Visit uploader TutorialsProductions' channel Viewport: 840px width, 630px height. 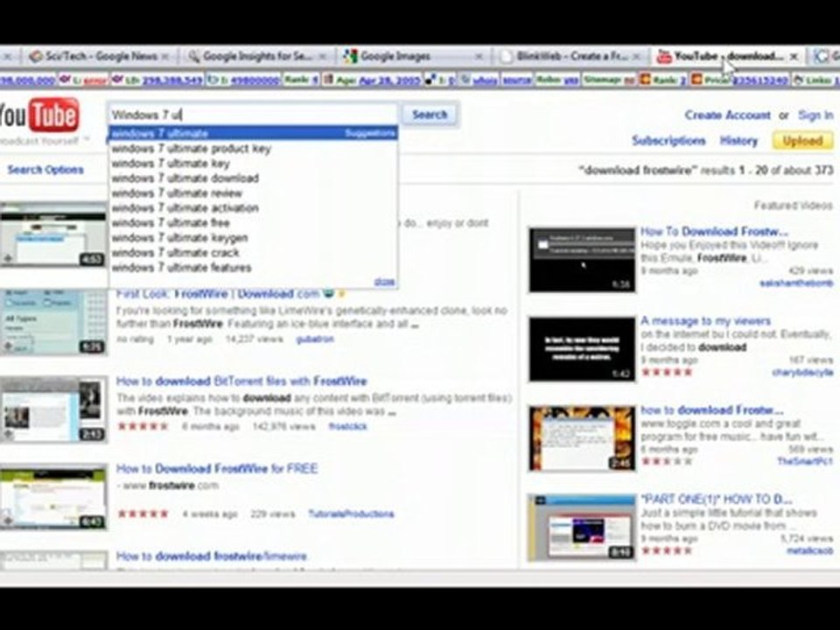[352, 514]
